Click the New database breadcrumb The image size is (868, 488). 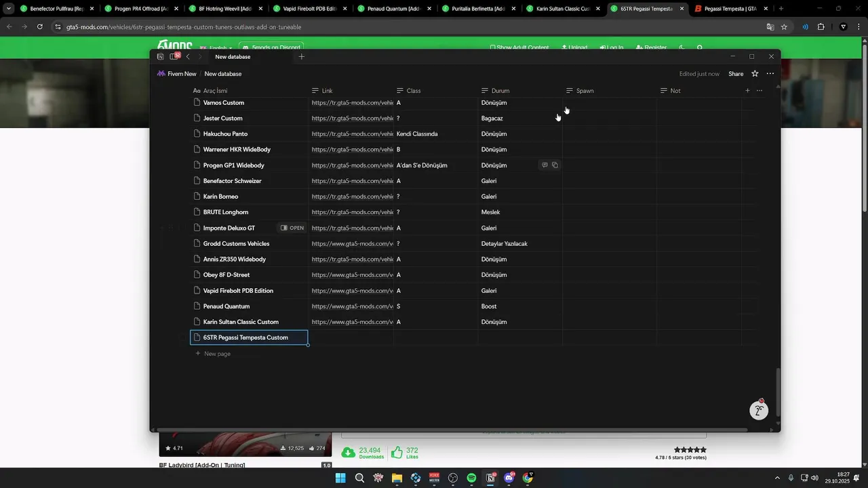point(223,74)
